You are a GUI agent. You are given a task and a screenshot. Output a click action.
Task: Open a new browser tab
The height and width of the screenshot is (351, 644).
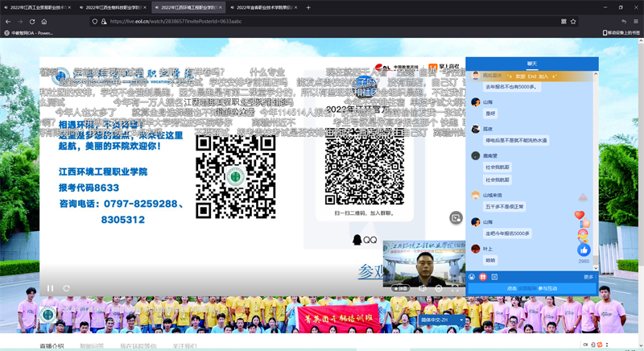[x=308, y=7]
